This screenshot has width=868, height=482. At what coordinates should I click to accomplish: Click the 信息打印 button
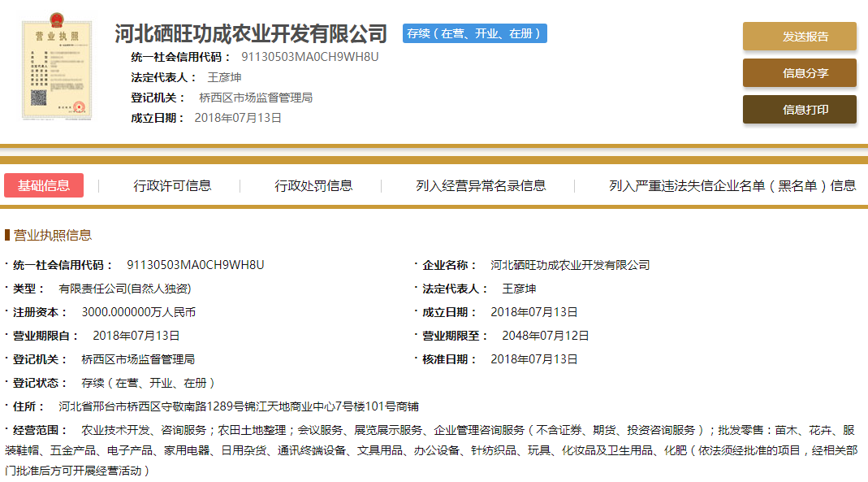799,110
